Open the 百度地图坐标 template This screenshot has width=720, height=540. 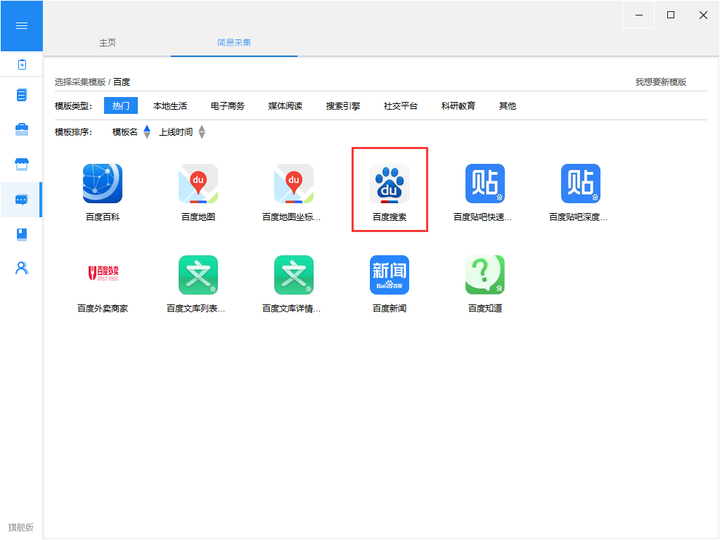pyautogui.click(x=293, y=192)
